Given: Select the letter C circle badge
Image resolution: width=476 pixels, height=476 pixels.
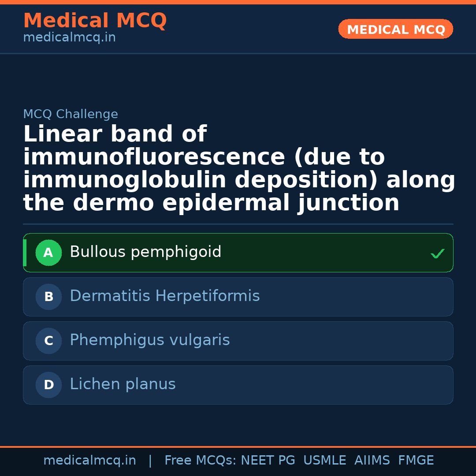Looking at the screenshot, I should 48,341.
